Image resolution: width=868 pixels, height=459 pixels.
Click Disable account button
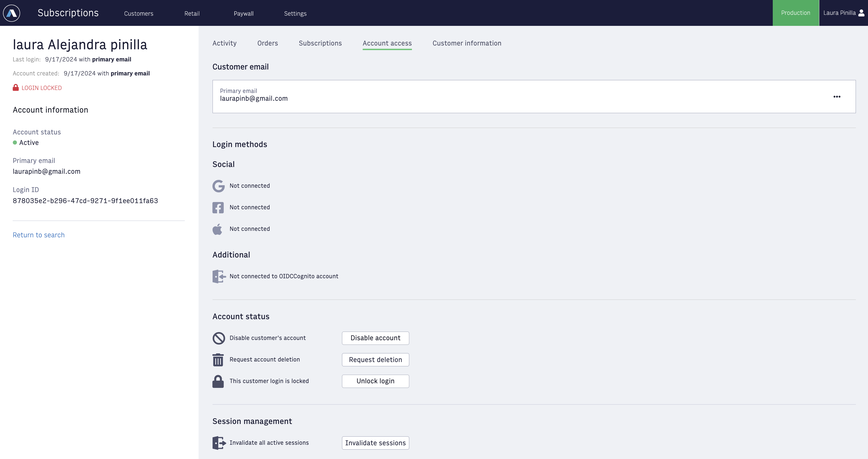(x=375, y=338)
